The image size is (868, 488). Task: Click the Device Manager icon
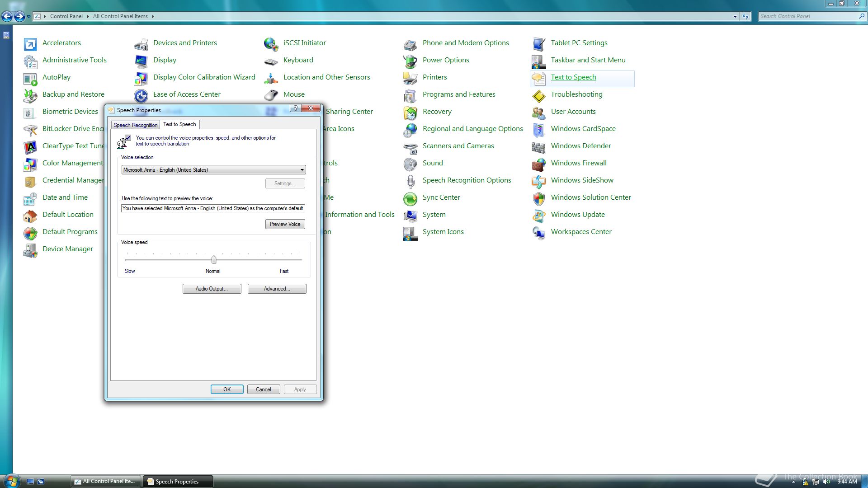(30, 250)
